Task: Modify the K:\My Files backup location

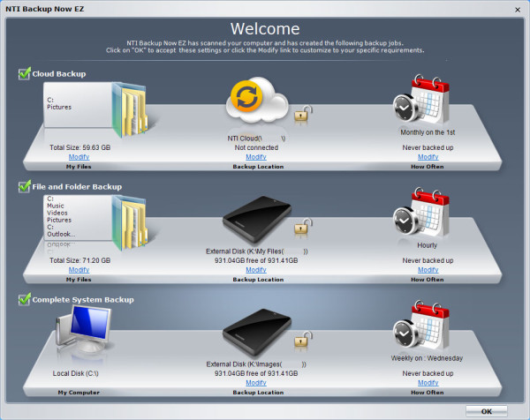Action: (x=256, y=270)
